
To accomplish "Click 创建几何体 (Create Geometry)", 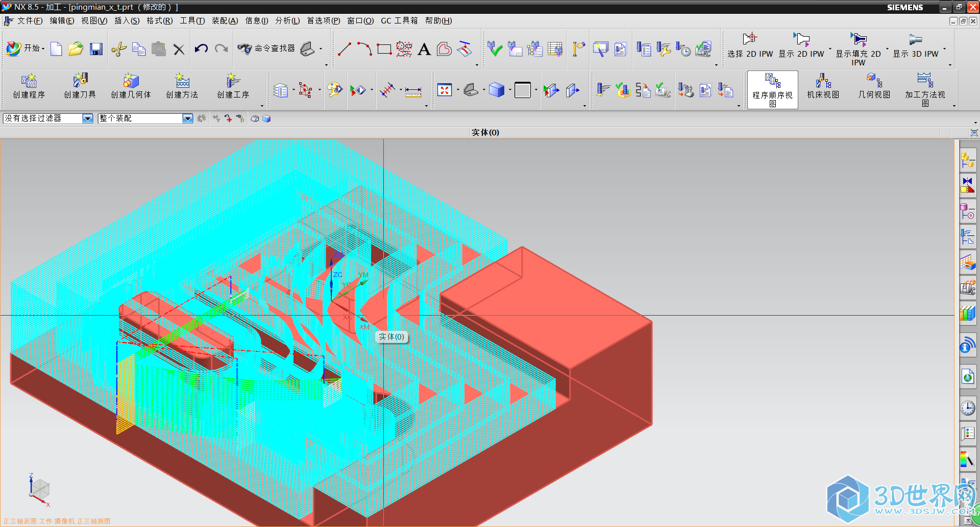I will tap(131, 86).
